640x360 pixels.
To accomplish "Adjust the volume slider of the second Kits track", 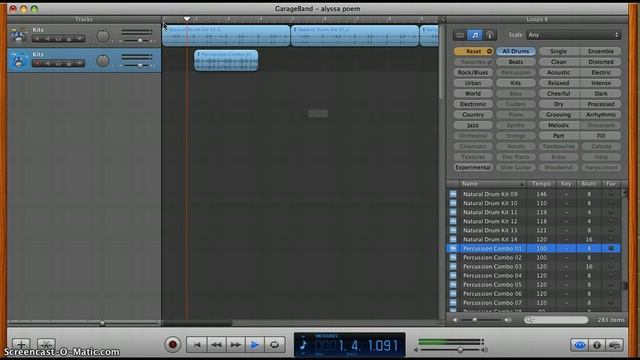I will (140, 65).
